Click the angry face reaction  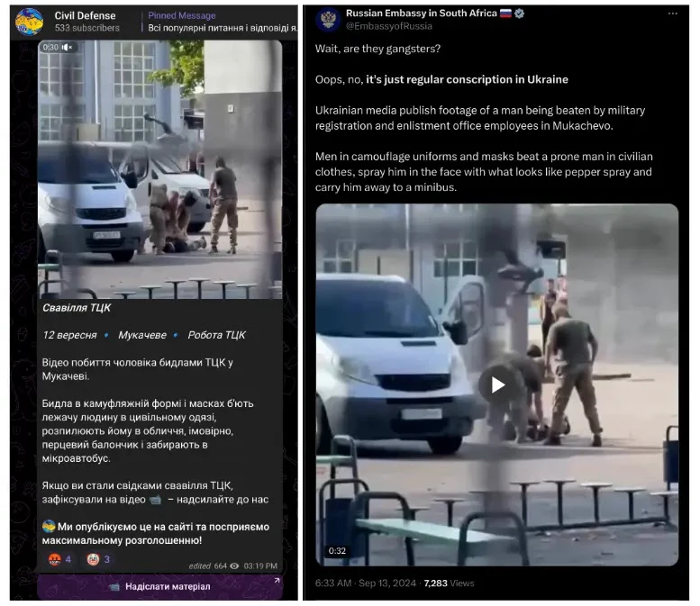(55, 559)
